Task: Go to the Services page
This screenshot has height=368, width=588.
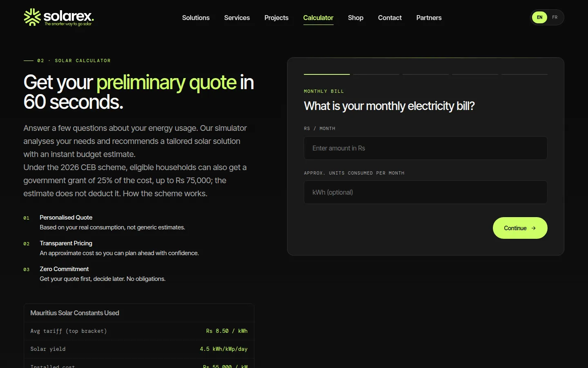Action: tap(237, 18)
